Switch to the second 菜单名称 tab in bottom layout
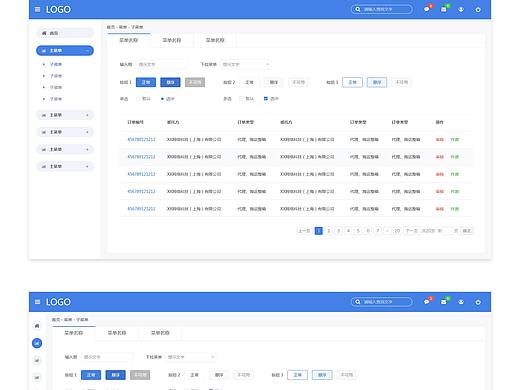Screen dimensions: 520x390 coord(117,333)
